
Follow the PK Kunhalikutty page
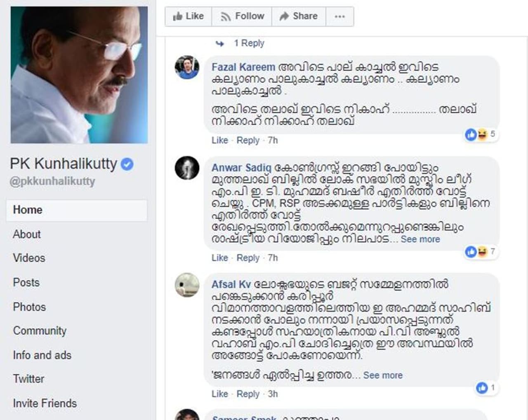[x=242, y=16]
